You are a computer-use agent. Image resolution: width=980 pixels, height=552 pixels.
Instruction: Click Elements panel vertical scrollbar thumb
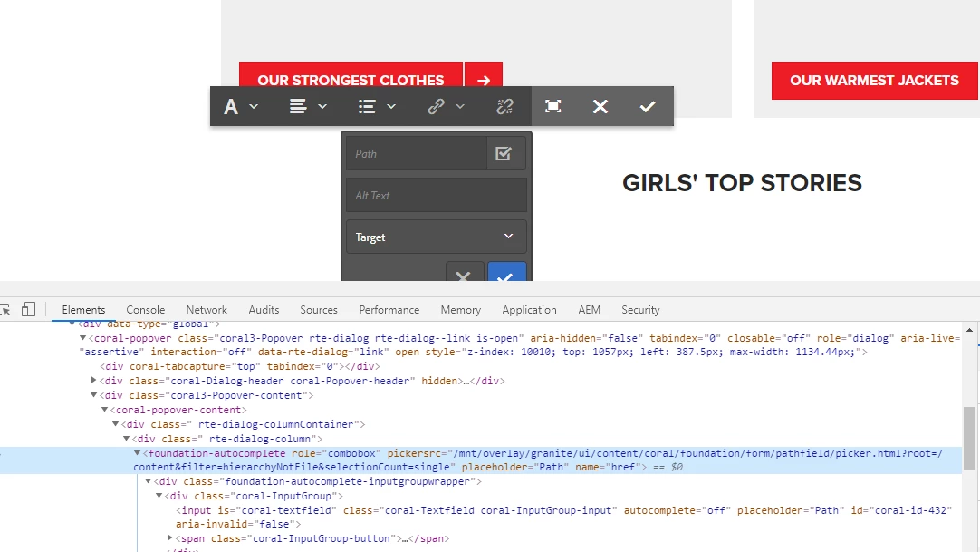click(969, 438)
